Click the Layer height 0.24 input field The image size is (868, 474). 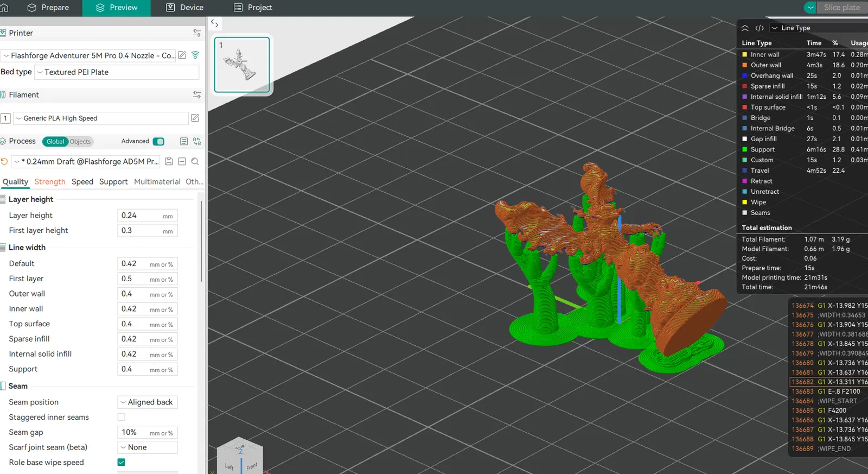(x=148, y=216)
